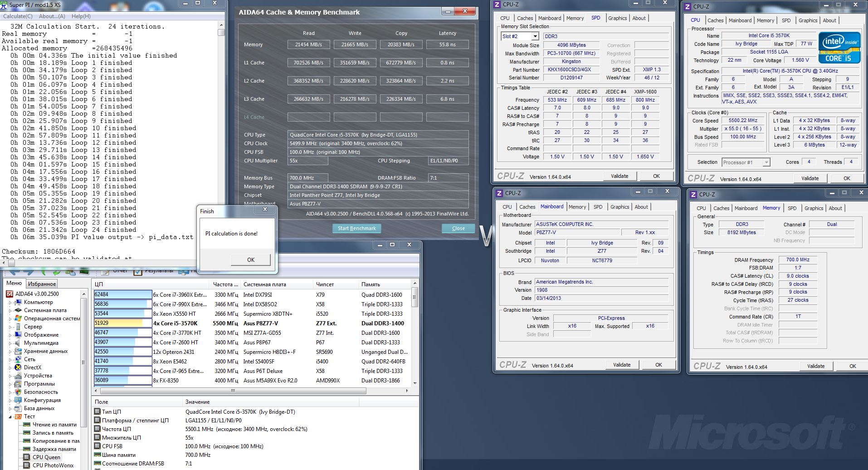Click the Мультимедиа speaker icon
This screenshot has width=868, height=470.
(18, 343)
